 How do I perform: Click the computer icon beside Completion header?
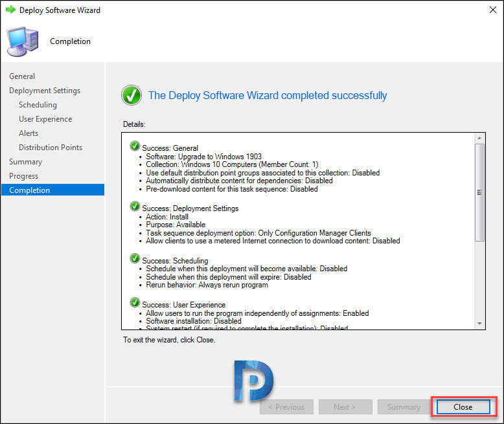pos(23,42)
